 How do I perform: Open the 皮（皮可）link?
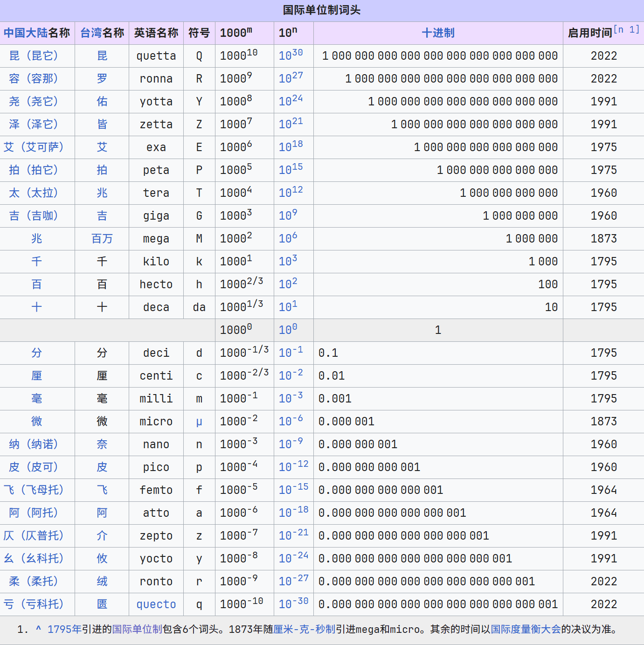click(x=34, y=467)
